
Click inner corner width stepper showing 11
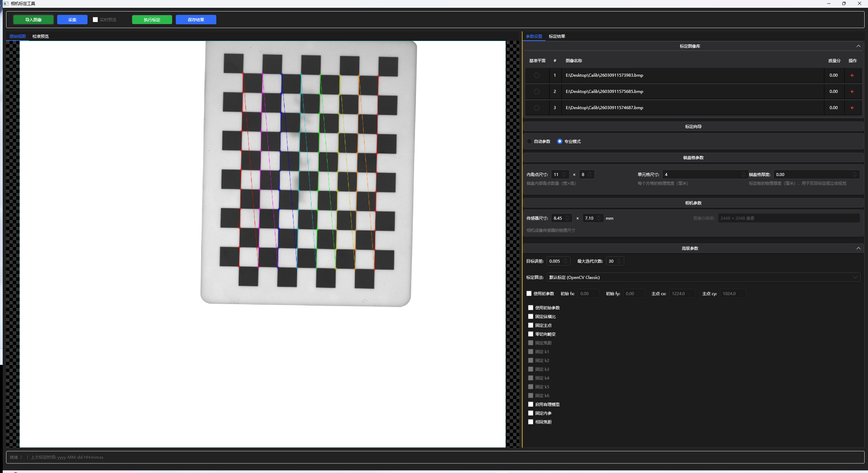(560, 174)
